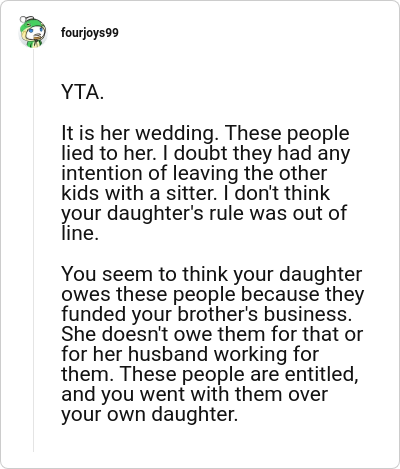Click the line 'It is her wedding. These people'
Screen dimensions: 400x469
(x=205, y=133)
